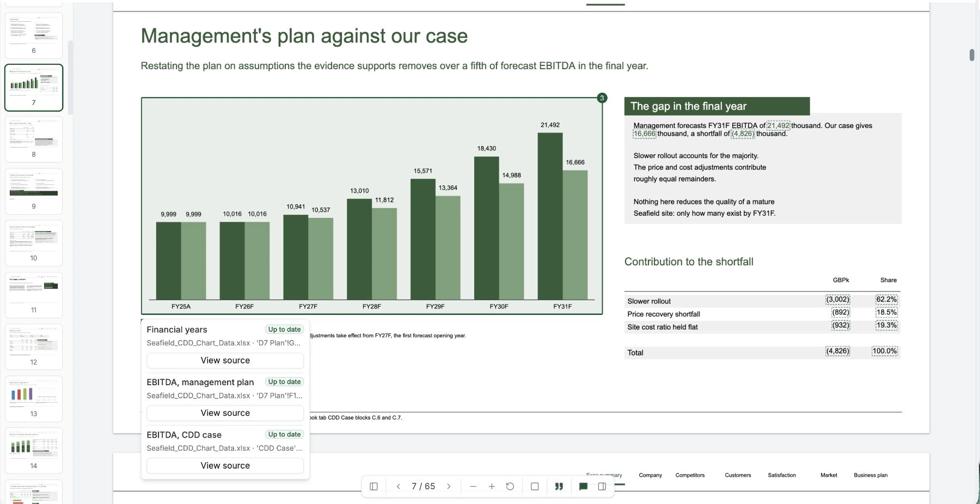The height and width of the screenshot is (504, 980).
Task: Advance to next page arrow
Action: click(x=449, y=486)
